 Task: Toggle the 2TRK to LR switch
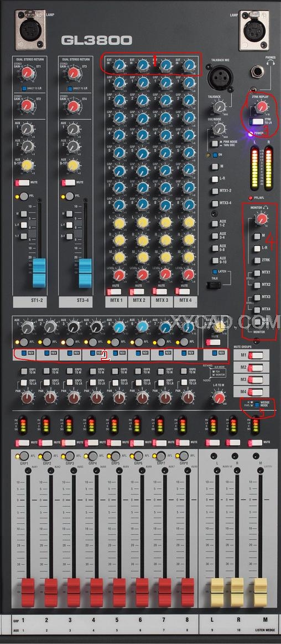pyautogui.click(x=257, y=122)
